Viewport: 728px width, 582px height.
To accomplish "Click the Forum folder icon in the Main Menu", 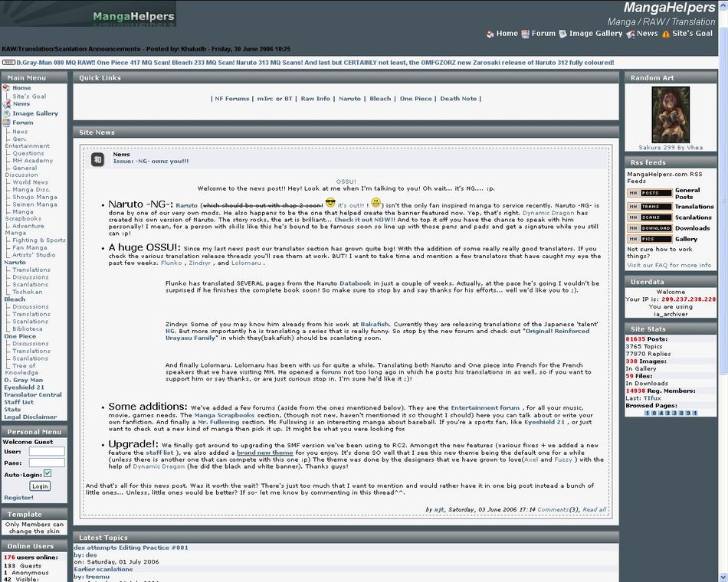I will pos(6,123).
